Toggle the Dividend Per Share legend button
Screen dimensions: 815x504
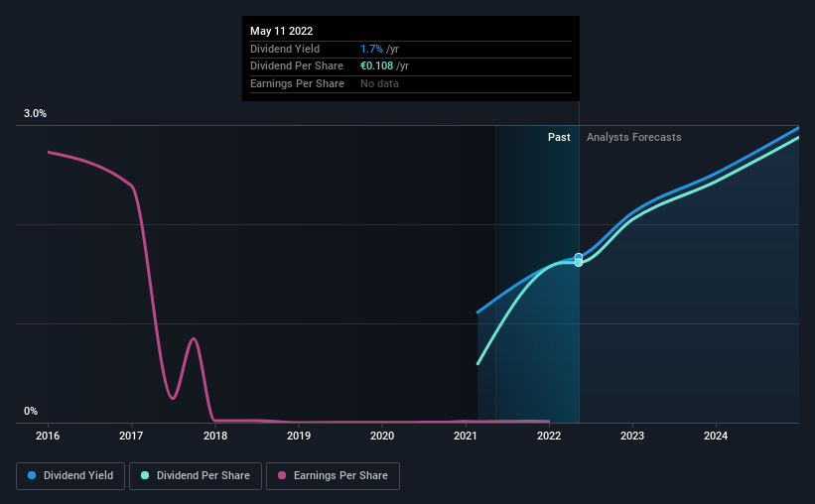coord(196,476)
